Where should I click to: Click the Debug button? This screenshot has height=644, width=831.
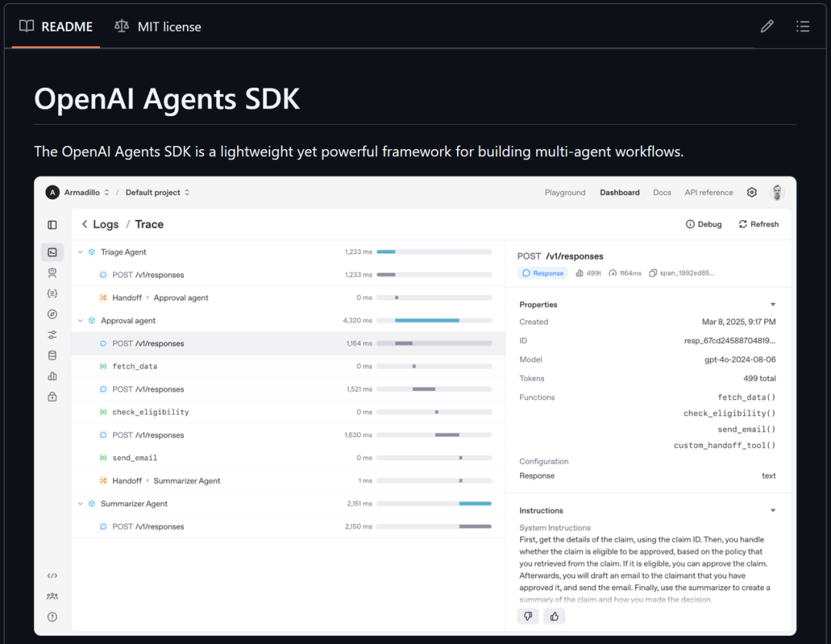click(704, 224)
